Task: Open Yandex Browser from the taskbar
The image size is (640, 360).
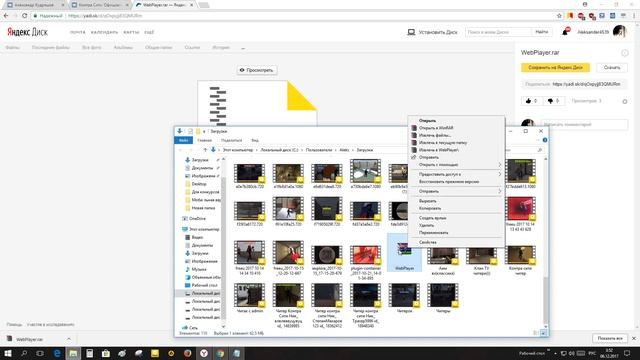Action: coord(204,353)
